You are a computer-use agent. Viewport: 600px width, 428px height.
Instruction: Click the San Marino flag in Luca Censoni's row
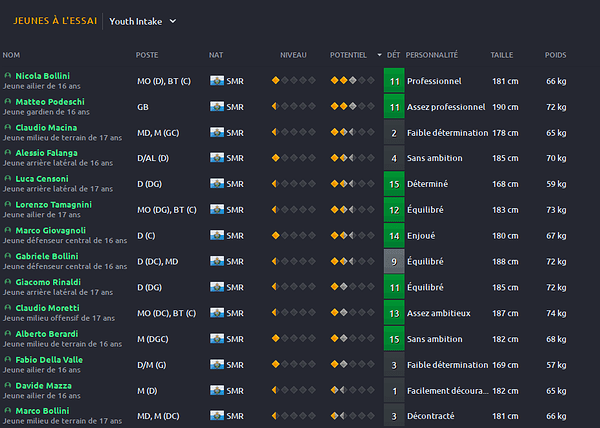[x=217, y=184]
